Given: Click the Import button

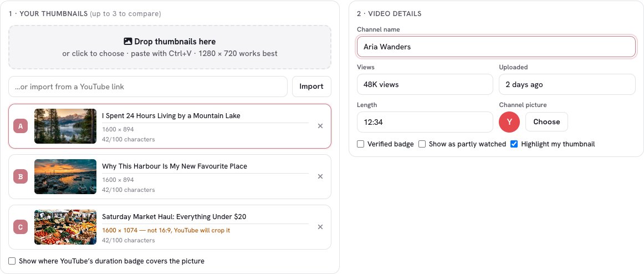Looking at the screenshot, I should click(311, 87).
